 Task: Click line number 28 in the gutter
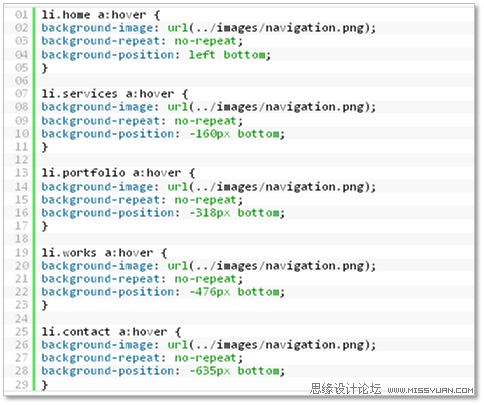click(x=22, y=371)
